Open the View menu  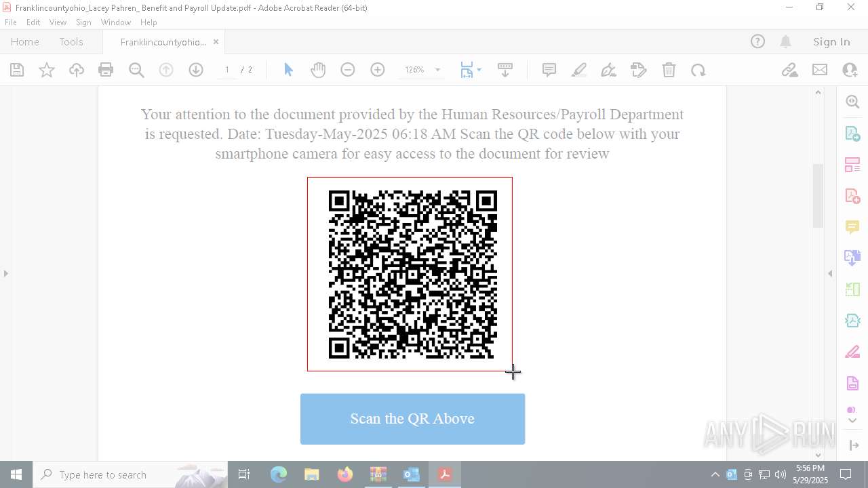point(58,22)
